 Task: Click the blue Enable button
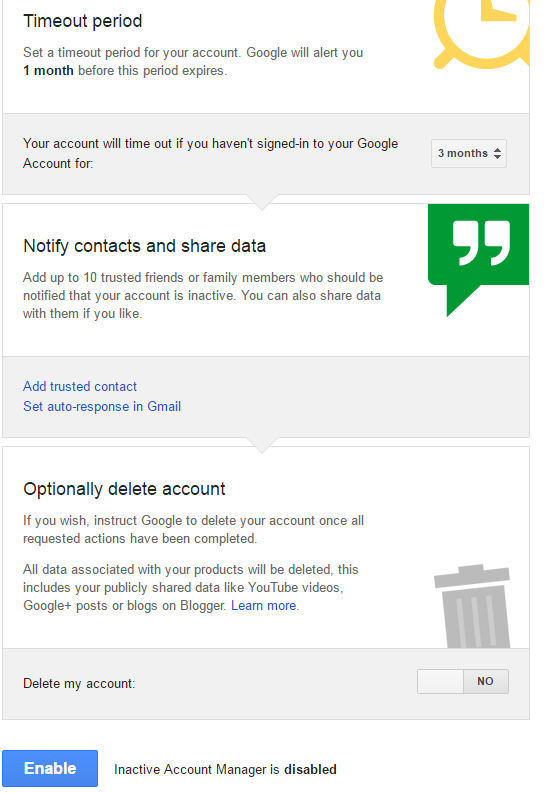(50, 768)
